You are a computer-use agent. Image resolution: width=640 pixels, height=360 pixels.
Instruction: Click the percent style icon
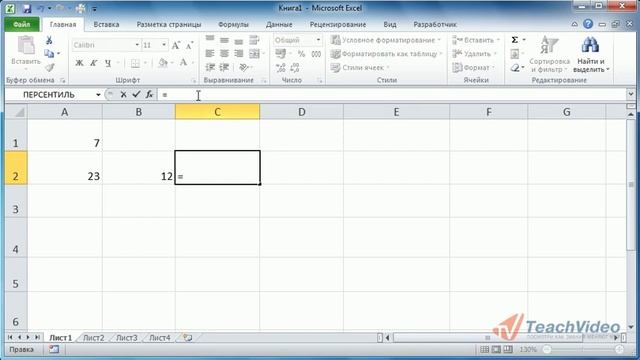[x=301, y=54]
